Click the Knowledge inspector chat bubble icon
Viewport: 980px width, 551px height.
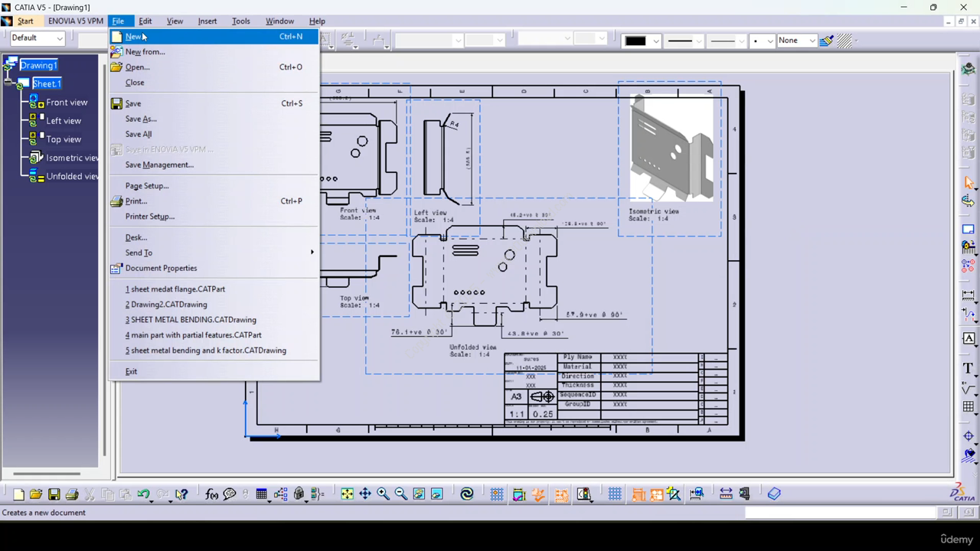[x=230, y=494]
